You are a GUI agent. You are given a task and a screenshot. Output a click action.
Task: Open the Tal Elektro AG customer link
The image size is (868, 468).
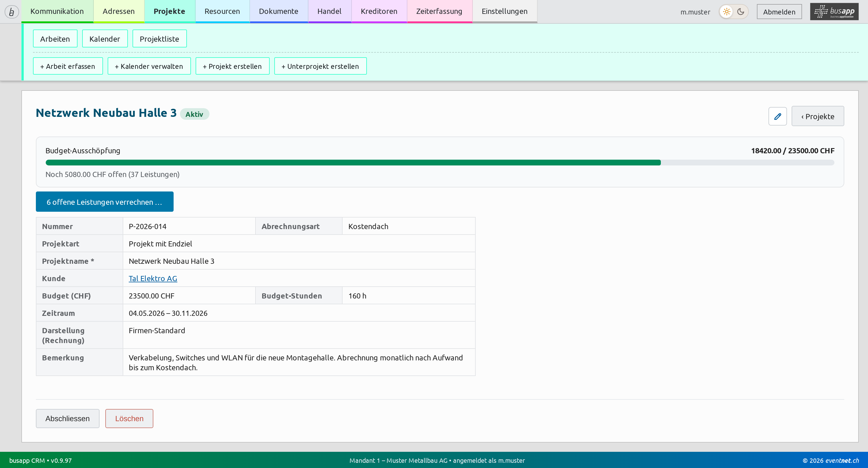153,278
